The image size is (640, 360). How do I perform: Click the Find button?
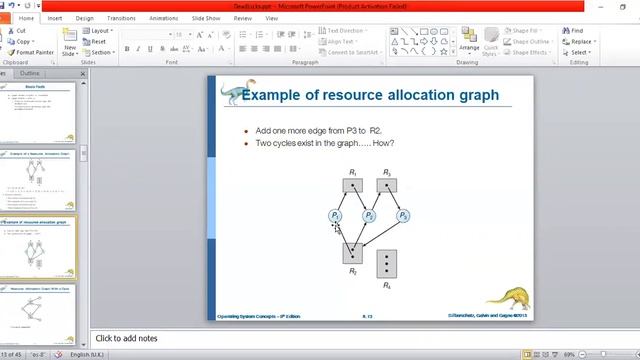[x=573, y=31]
